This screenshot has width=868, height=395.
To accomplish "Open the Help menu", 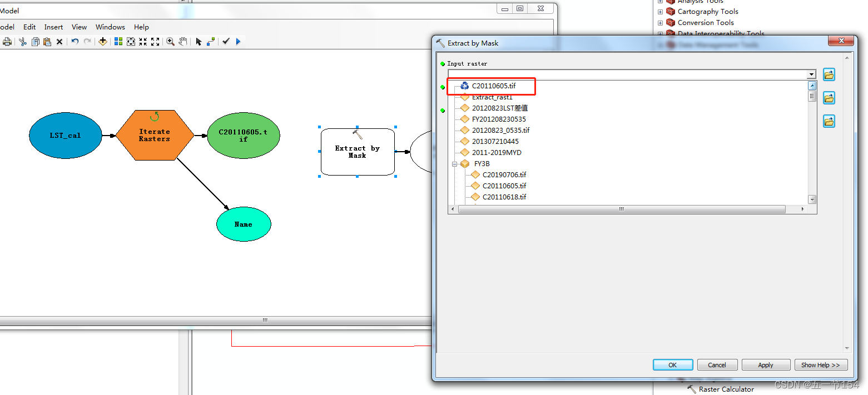I will tap(142, 27).
